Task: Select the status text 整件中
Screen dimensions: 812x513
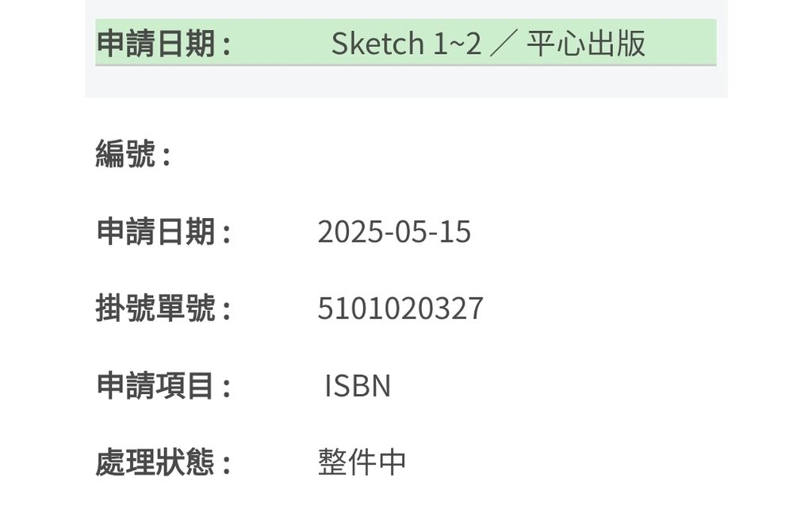Action: [362, 462]
